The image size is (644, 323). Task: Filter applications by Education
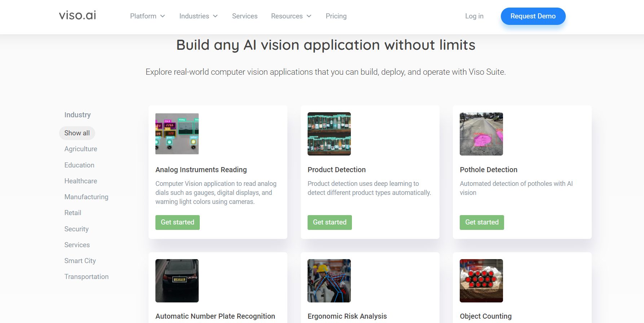pyautogui.click(x=79, y=165)
